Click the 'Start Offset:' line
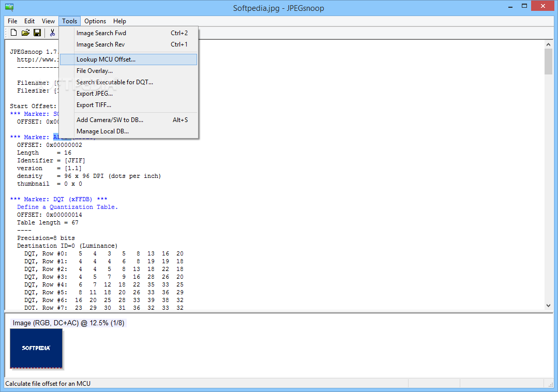The width and height of the screenshot is (558, 392). coord(33,106)
